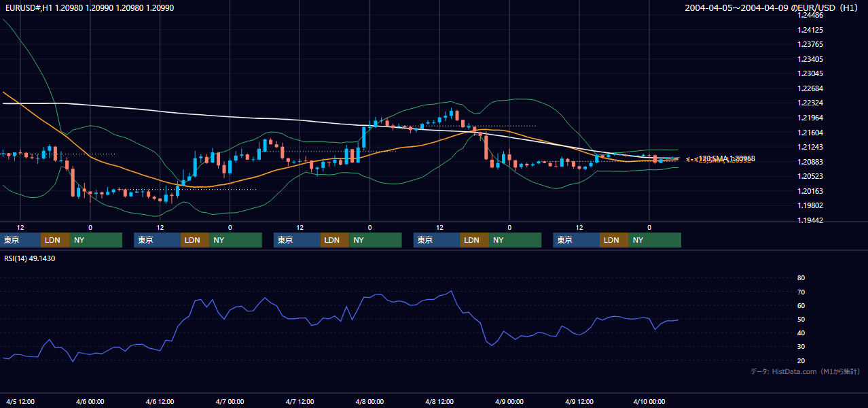Click the 4/7 00:00 date label
The height and width of the screenshot is (408, 868).
tap(230, 401)
